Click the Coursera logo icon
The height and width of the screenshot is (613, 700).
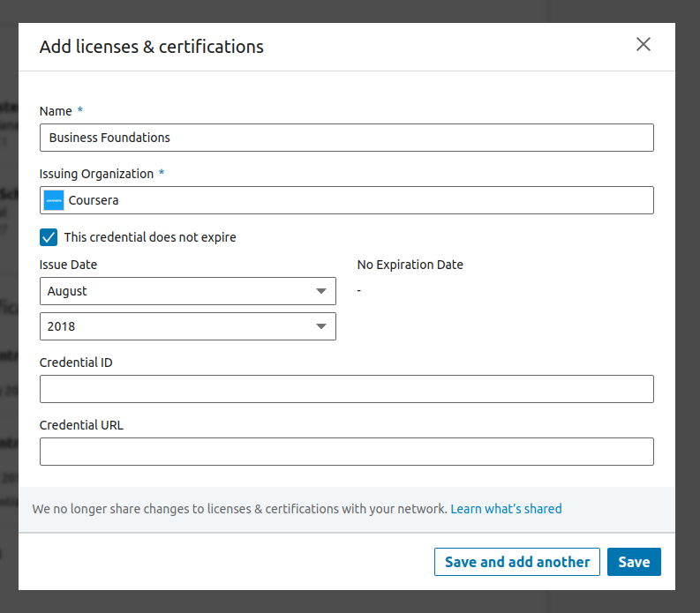(x=54, y=200)
